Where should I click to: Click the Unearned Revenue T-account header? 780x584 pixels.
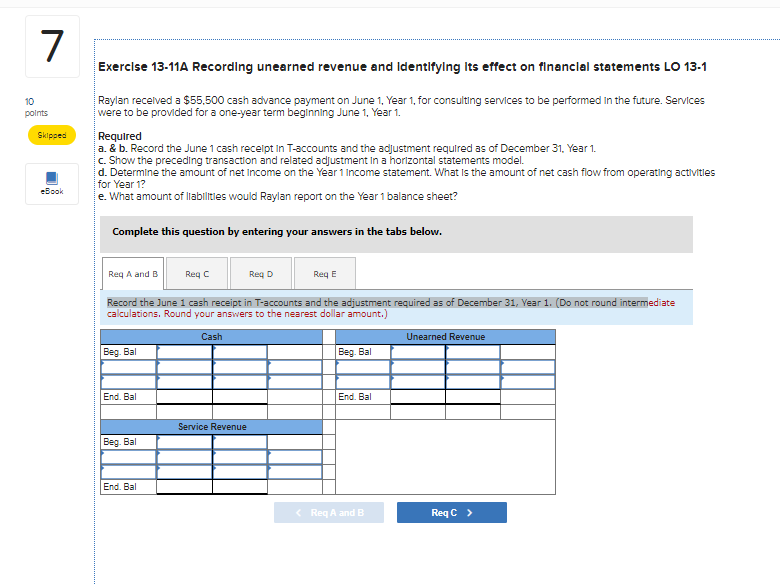click(445, 337)
